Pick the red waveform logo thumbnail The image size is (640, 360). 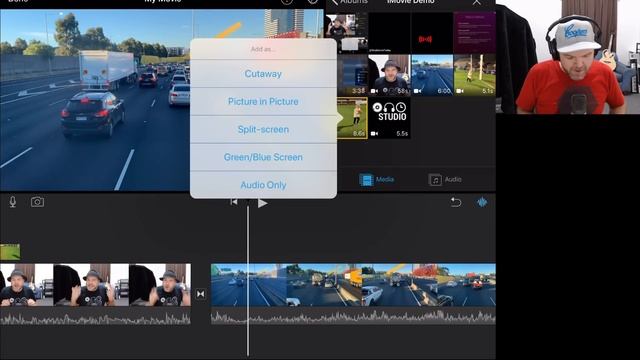tap(432, 33)
